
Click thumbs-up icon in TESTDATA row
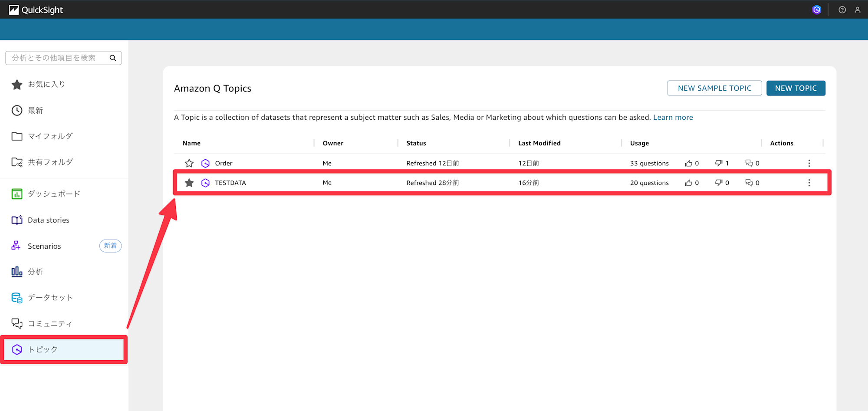tap(688, 183)
